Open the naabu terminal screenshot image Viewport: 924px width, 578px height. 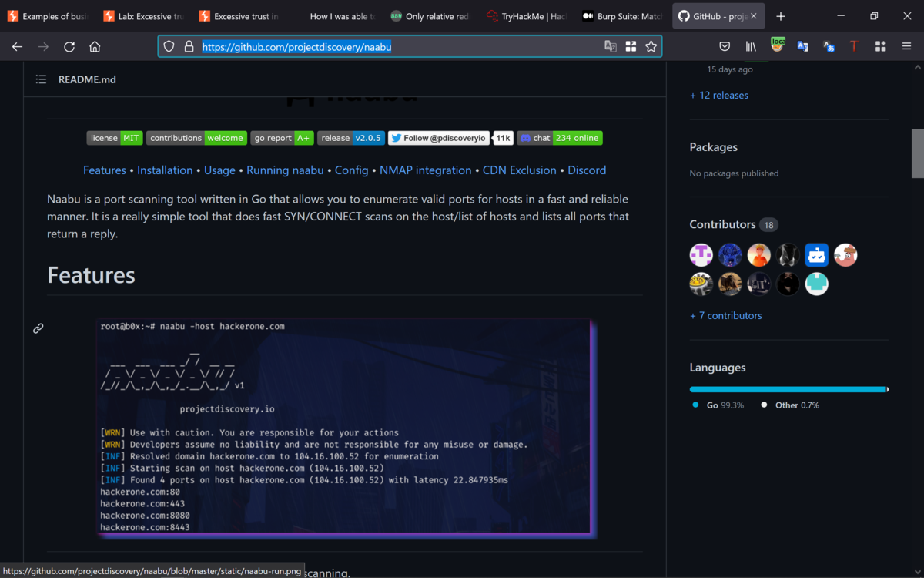[346, 428]
